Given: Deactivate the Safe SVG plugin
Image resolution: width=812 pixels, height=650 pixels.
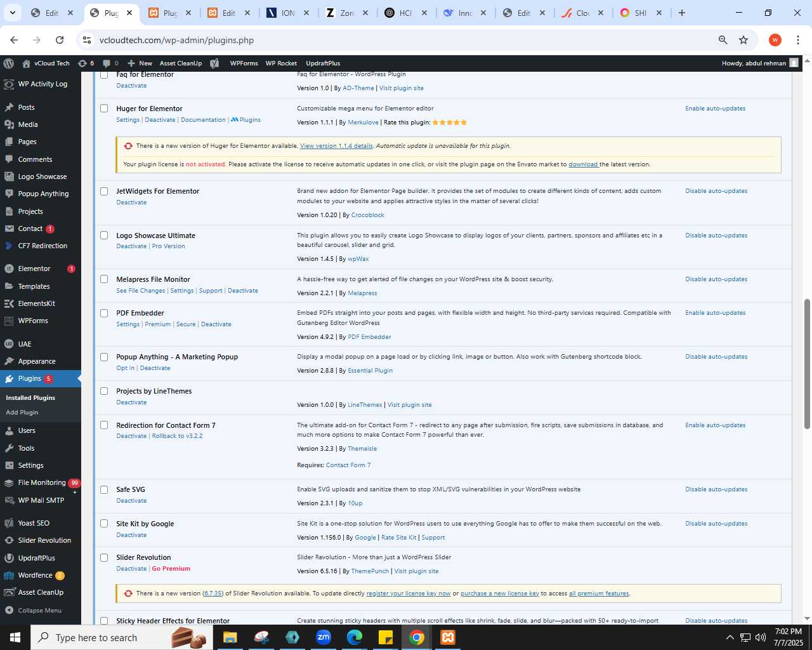Looking at the screenshot, I should (x=131, y=501).
